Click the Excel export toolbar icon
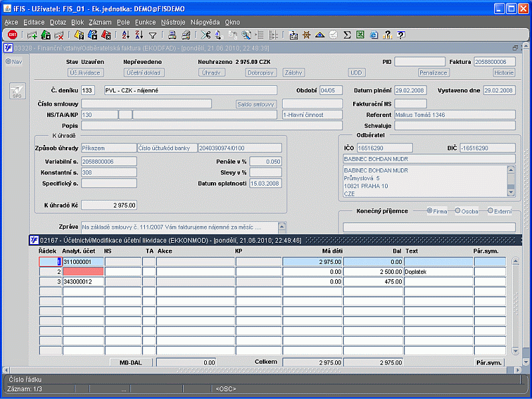Image resolution: width=532 pixels, height=399 pixels. pos(360,35)
